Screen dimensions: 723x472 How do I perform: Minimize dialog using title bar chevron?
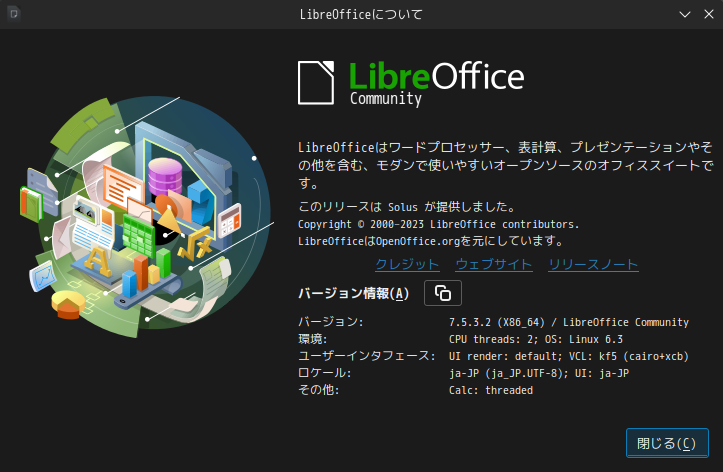685,14
